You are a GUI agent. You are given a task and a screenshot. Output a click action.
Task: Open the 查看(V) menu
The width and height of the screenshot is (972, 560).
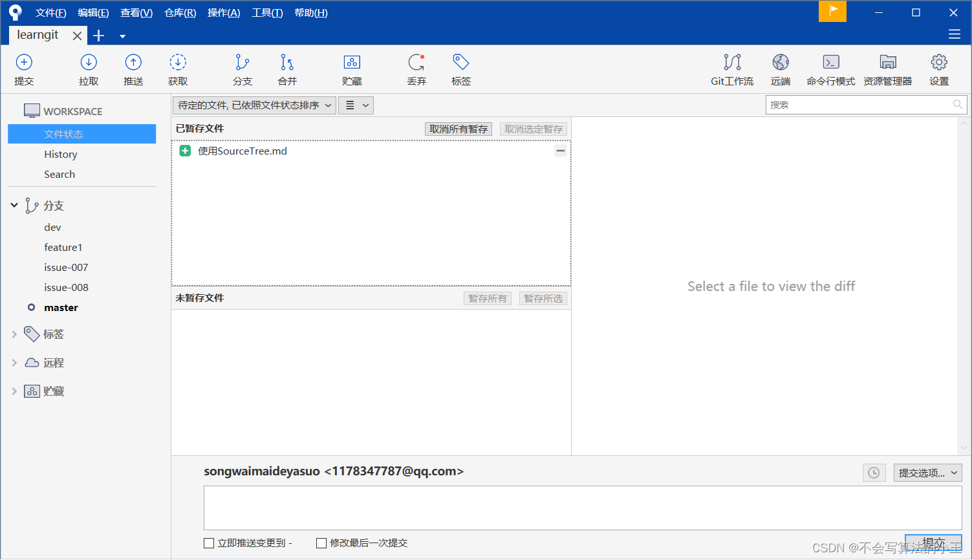(x=136, y=13)
